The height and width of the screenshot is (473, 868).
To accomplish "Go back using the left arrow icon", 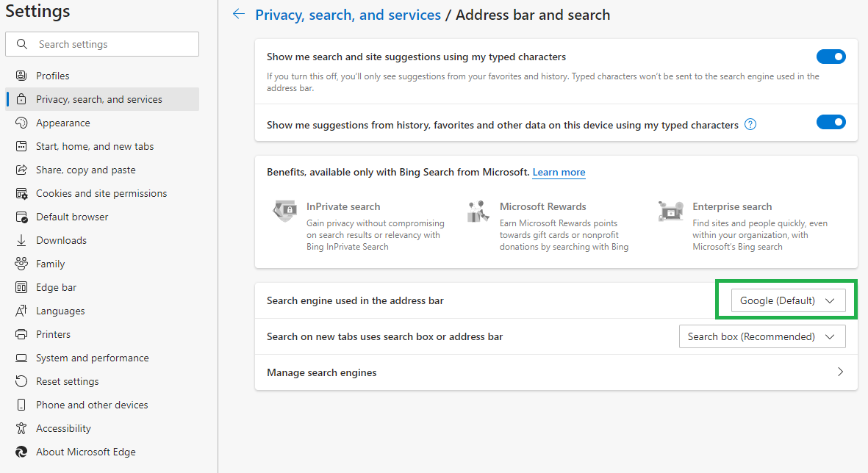I will [239, 15].
